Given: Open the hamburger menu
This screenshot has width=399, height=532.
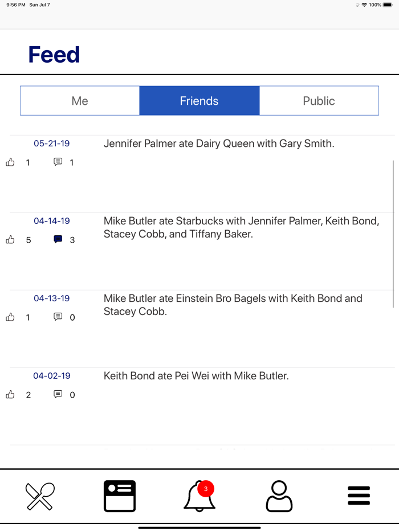Looking at the screenshot, I should click(x=359, y=496).
